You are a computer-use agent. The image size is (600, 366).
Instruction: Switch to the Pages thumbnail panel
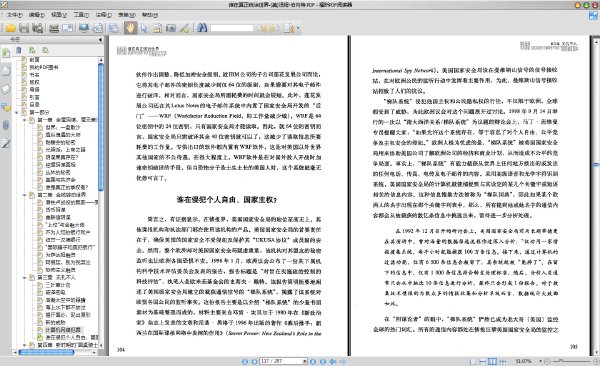(6, 71)
